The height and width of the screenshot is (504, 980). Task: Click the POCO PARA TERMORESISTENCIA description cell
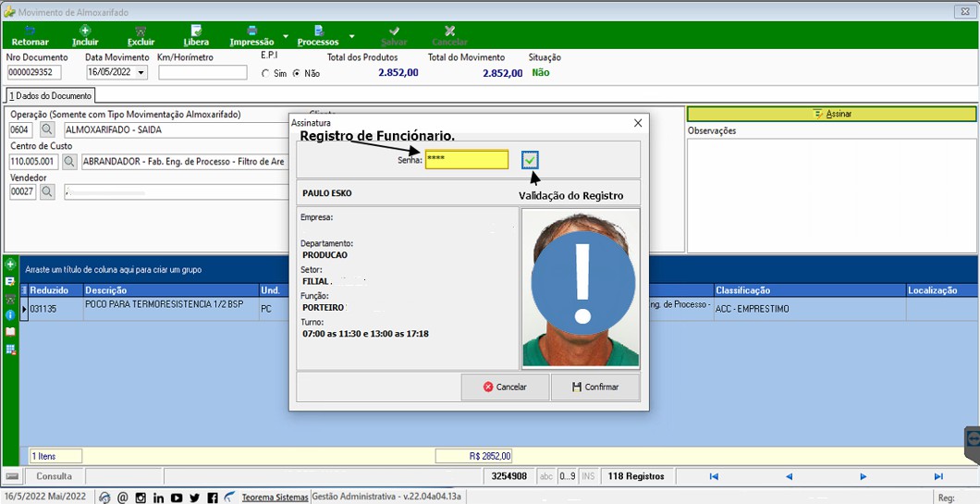(x=171, y=309)
